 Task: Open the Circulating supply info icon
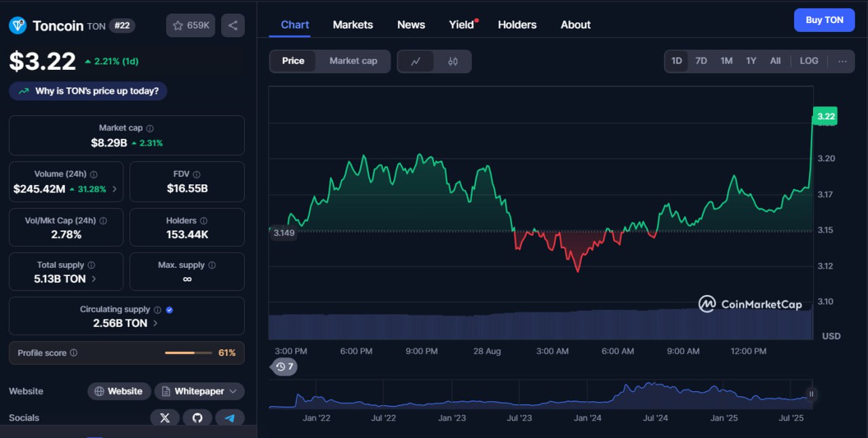click(157, 309)
